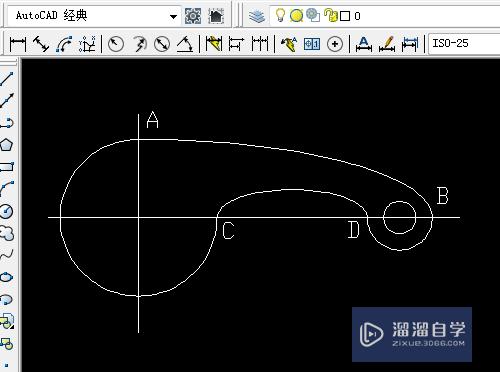Open the AutoCAD 经典 workspace dropdown

[x=173, y=16]
